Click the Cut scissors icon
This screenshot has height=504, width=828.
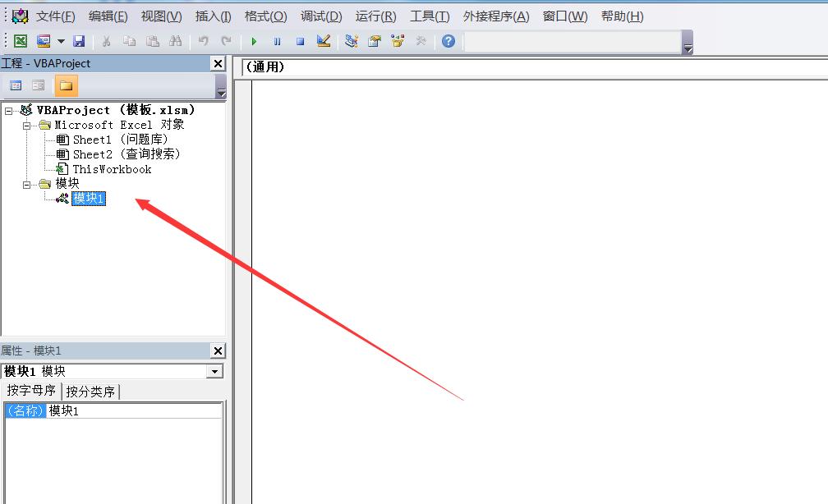click(106, 41)
